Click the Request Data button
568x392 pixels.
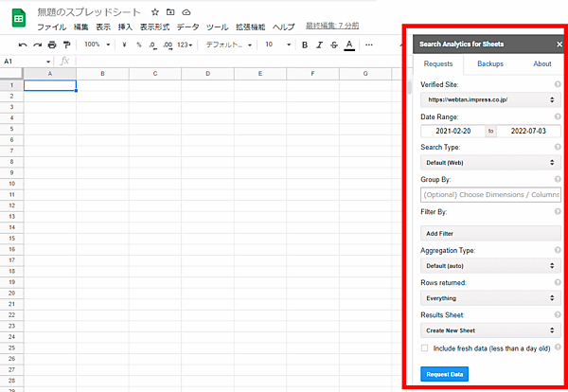pos(444,374)
